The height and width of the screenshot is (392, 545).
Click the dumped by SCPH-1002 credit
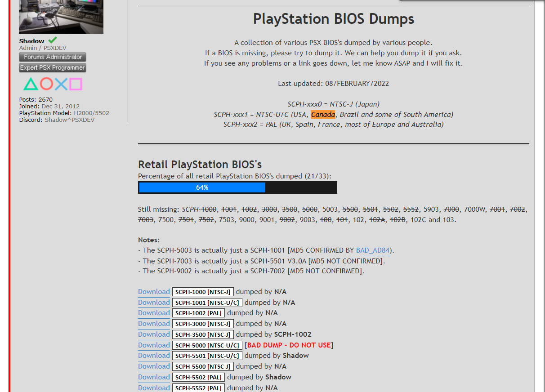click(x=274, y=334)
